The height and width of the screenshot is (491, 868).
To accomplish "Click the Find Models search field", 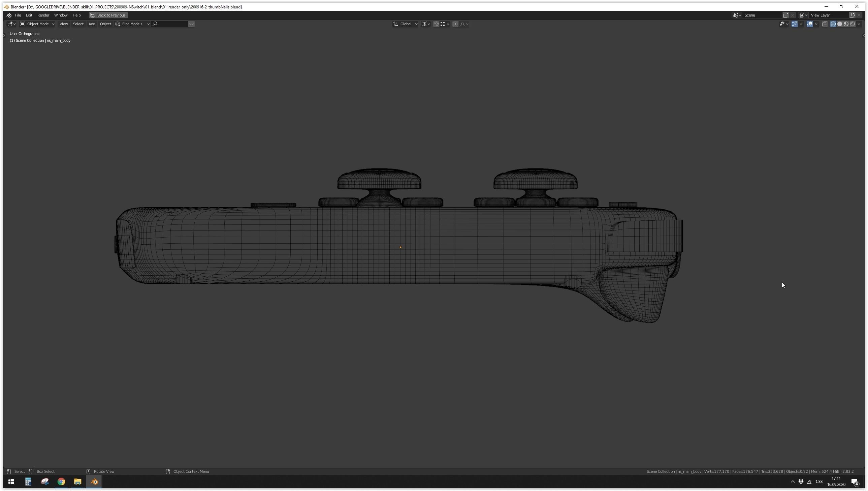I will click(x=170, y=24).
